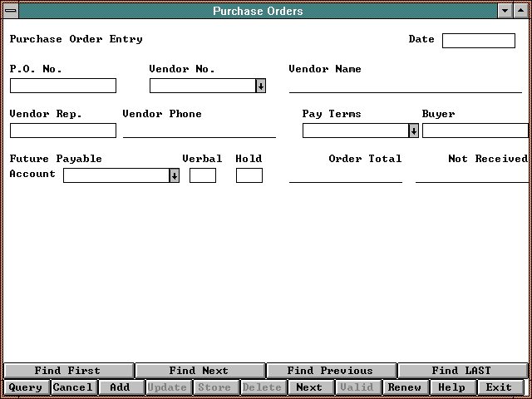Toggle the Hold box
Image resolution: width=532 pixels, height=399 pixels.
coord(249,175)
